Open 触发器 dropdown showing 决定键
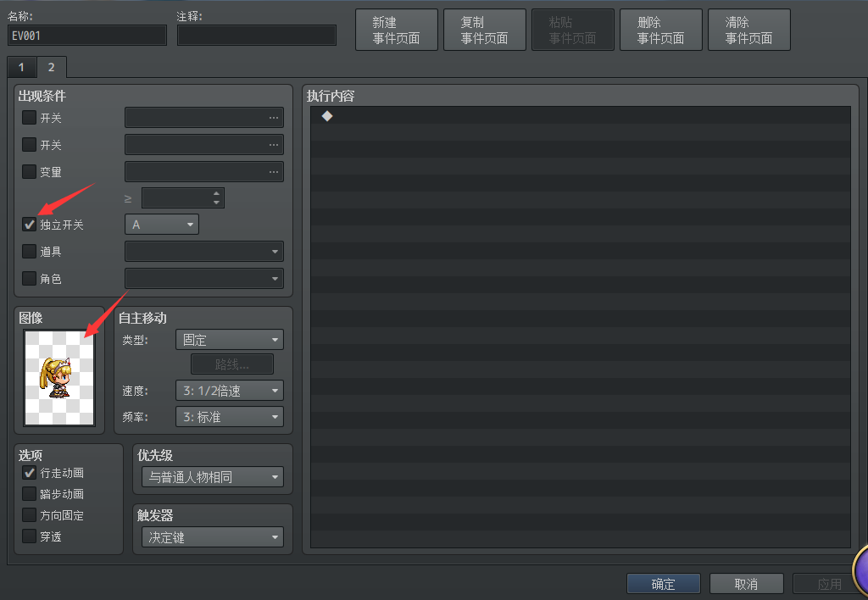Viewport: 868px width, 600px height. coord(213,537)
